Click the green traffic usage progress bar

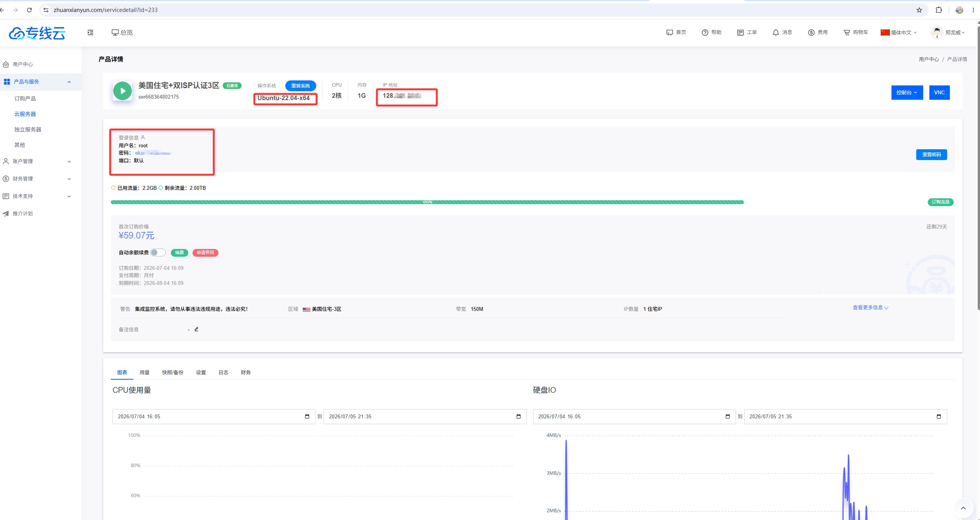427,202
